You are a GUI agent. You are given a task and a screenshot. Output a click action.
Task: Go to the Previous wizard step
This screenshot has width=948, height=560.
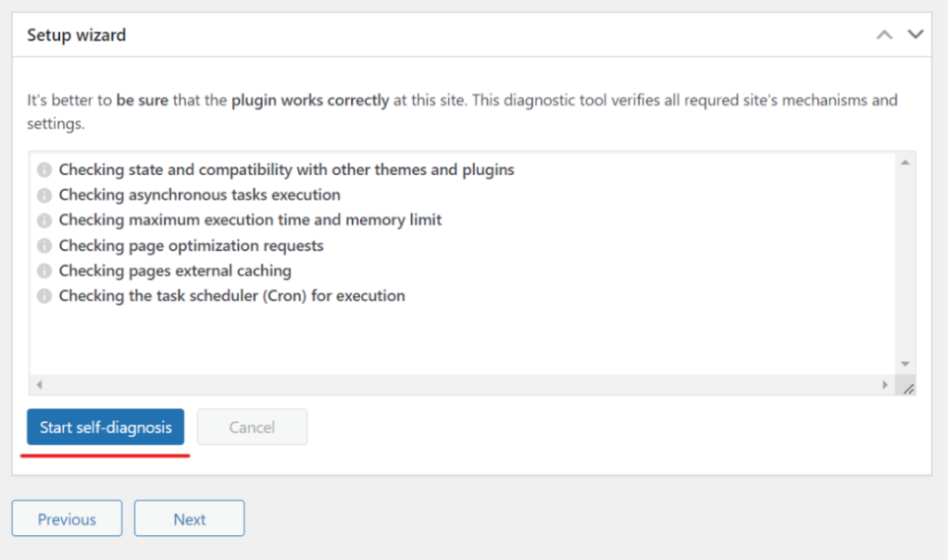tap(67, 518)
